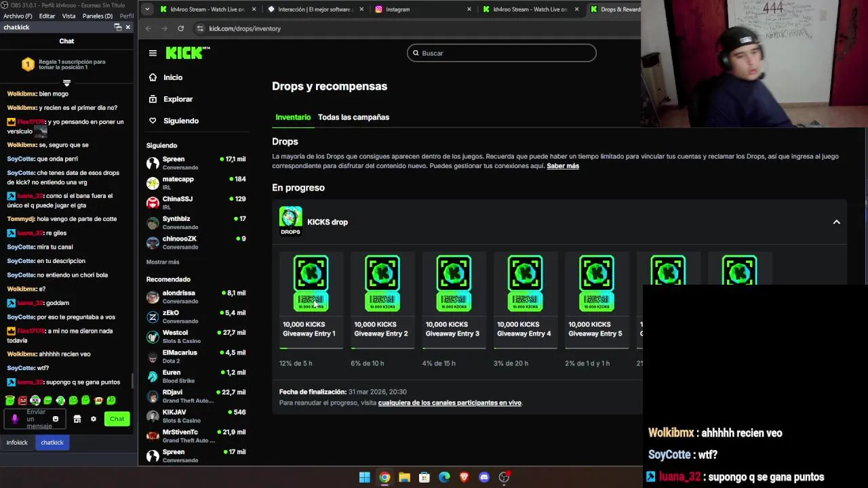Switch to Interacción browser tab
868x488 pixels.
coord(315,9)
